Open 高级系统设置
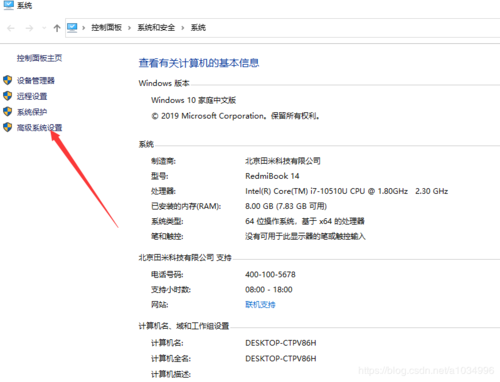The height and width of the screenshot is (382, 500). coord(39,128)
